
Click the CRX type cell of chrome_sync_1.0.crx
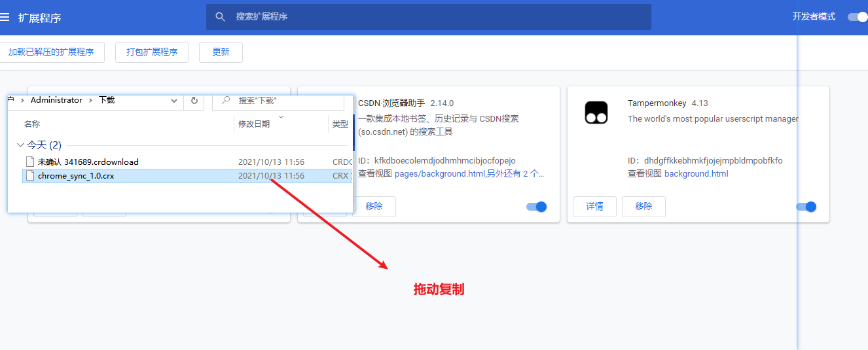pos(342,176)
